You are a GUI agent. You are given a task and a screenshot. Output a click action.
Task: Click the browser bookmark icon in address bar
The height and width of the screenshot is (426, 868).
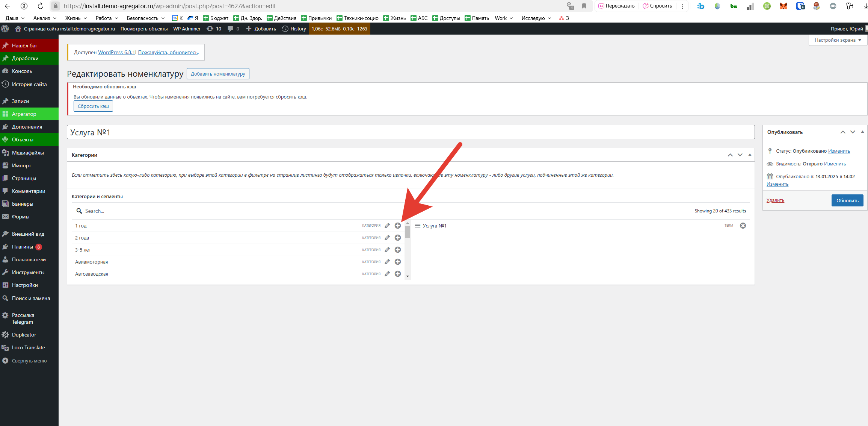pos(584,6)
